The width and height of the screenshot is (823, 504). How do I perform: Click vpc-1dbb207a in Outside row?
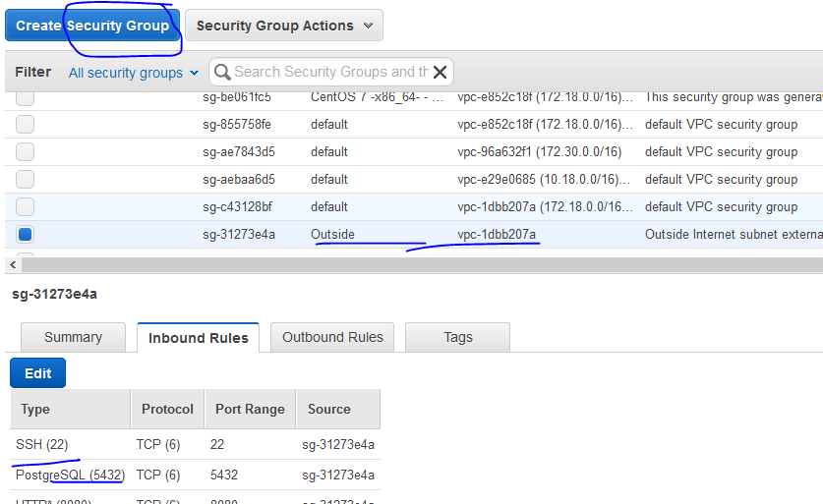497,234
